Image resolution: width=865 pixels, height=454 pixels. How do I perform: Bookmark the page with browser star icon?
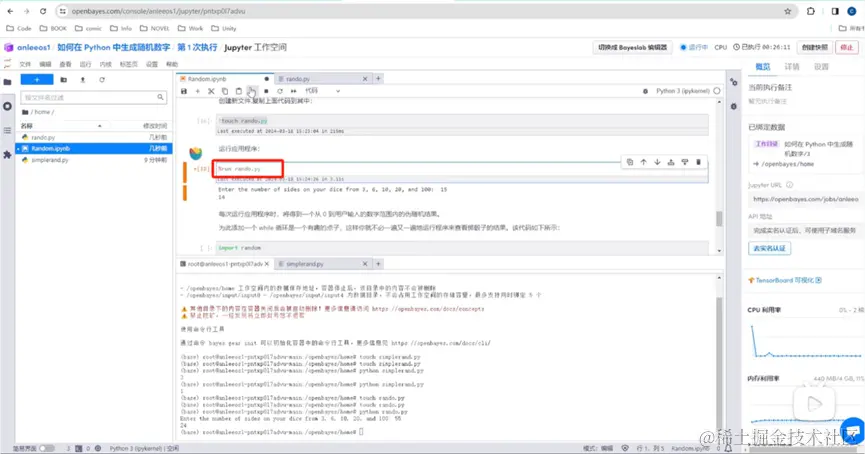click(x=787, y=11)
